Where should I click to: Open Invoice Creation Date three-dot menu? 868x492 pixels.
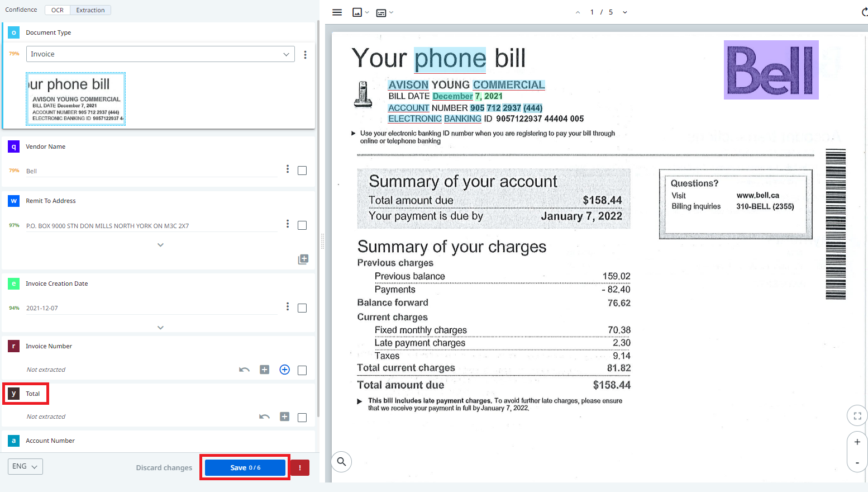pos(288,306)
